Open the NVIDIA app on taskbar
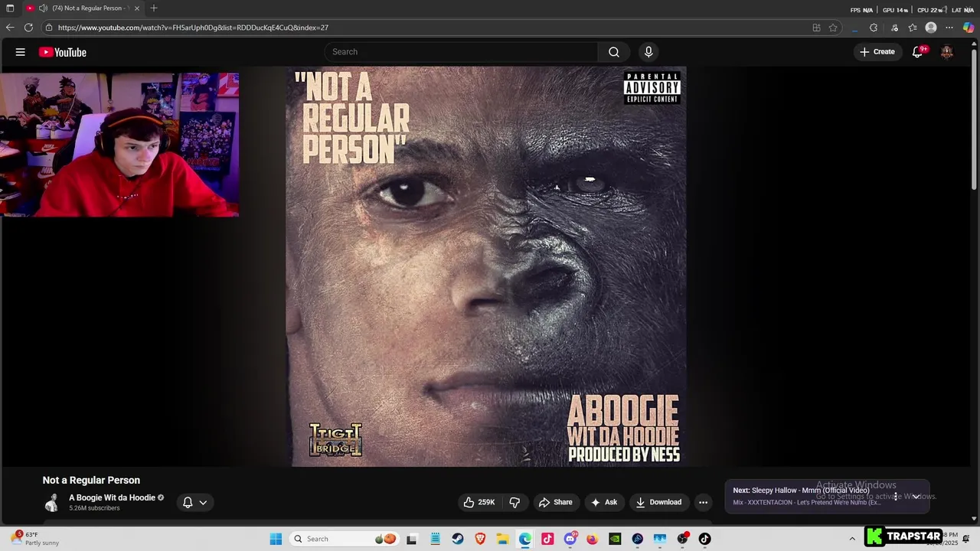980x551 pixels. coord(615,539)
